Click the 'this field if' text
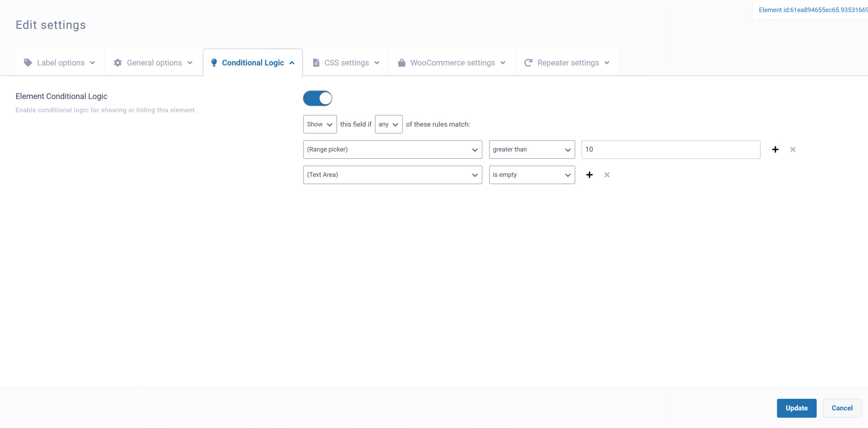The width and height of the screenshot is (868, 428). (x=356, y=124)
